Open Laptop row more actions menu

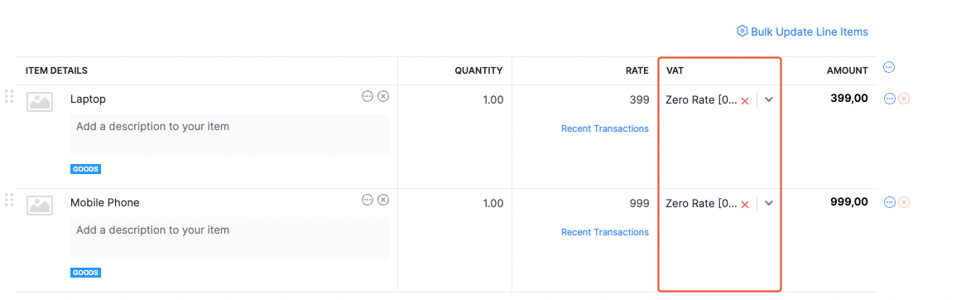[890, 99]
